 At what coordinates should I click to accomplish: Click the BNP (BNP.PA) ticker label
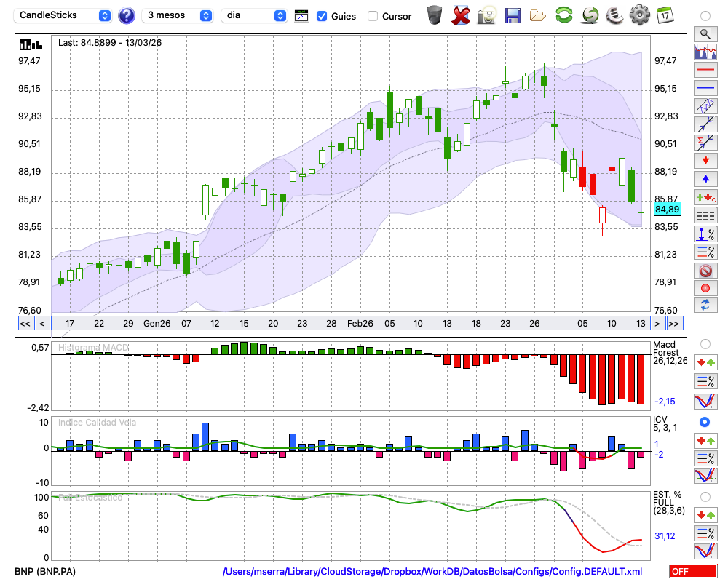pyautogui.click(x=45, y=571)
